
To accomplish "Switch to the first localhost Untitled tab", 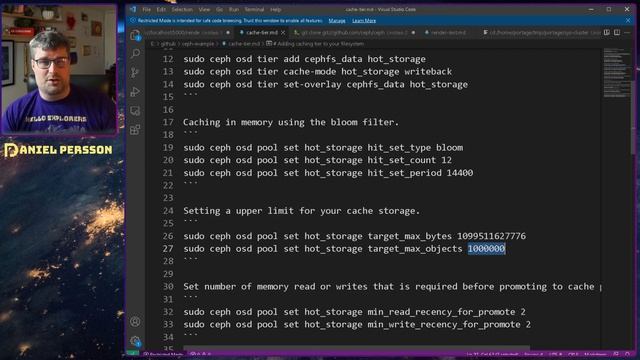I will tap(186, 32).
